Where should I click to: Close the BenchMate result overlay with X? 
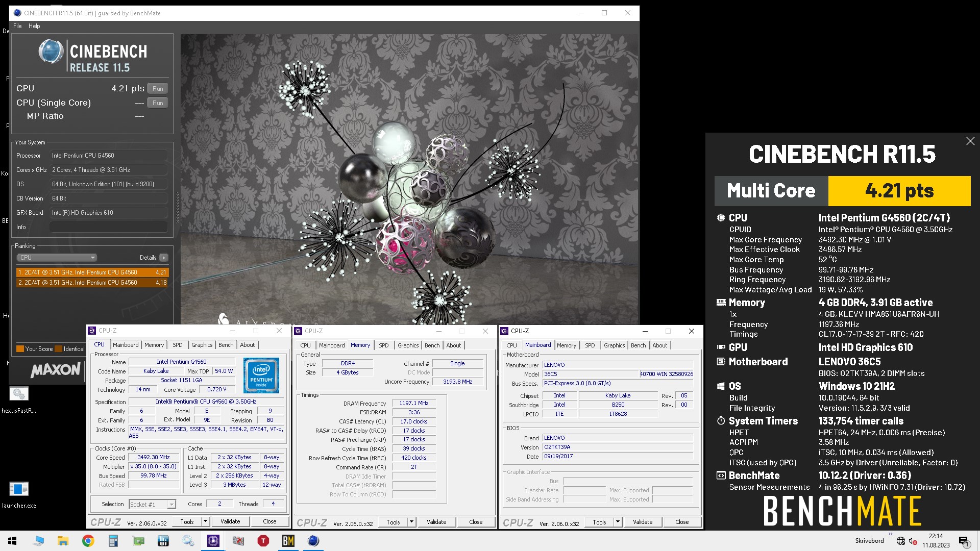(970, 141)
